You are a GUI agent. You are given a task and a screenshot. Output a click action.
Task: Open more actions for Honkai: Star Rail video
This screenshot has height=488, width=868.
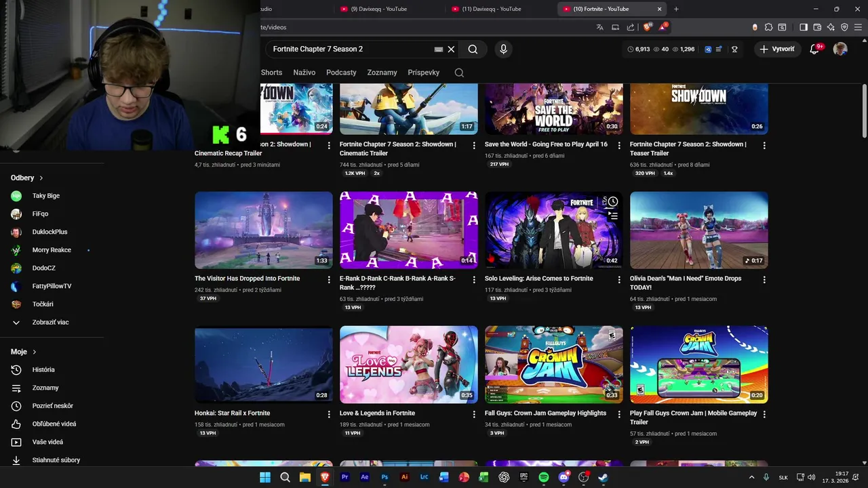[329, 414]
